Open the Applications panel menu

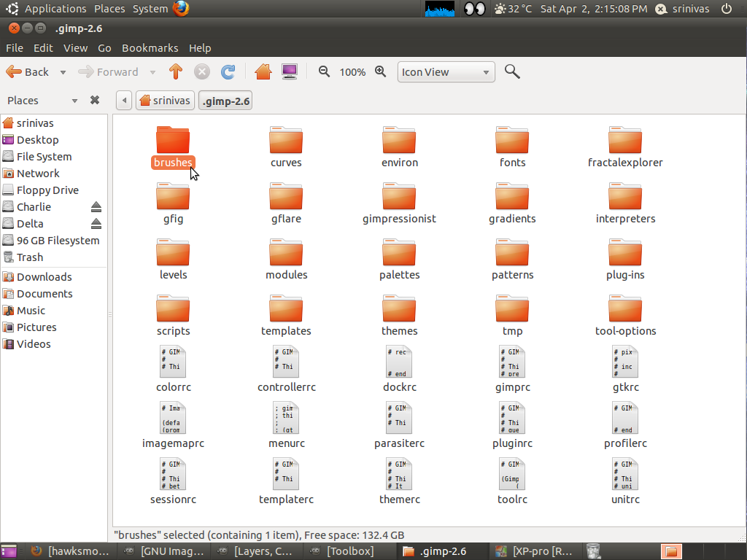pos(55,9)
